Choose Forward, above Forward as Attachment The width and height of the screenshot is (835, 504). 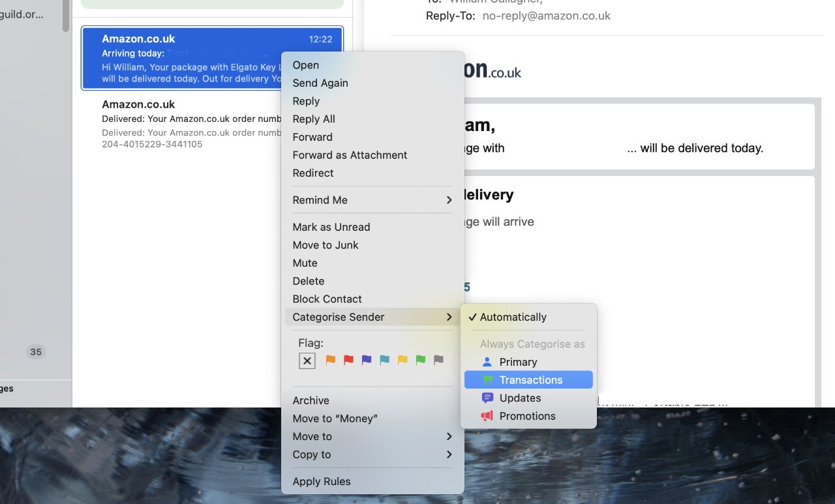(x=372, y=137)
